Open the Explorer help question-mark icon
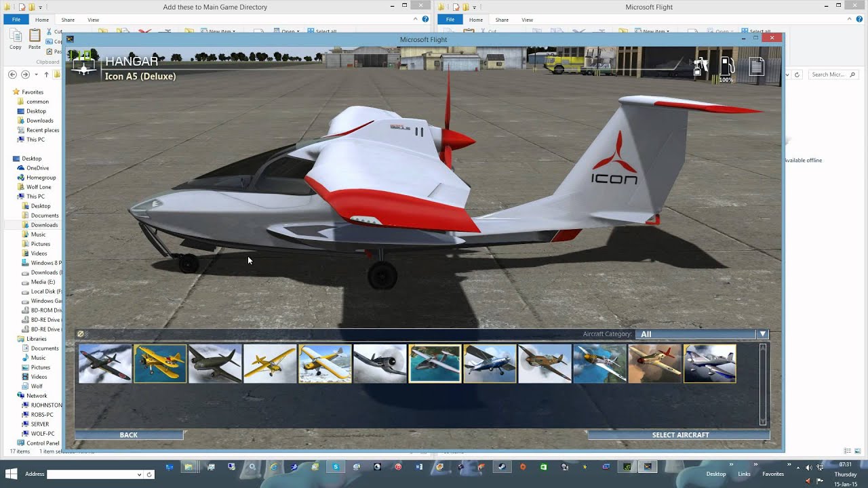The height and width of the screenshot is (488, 868). 425,20
